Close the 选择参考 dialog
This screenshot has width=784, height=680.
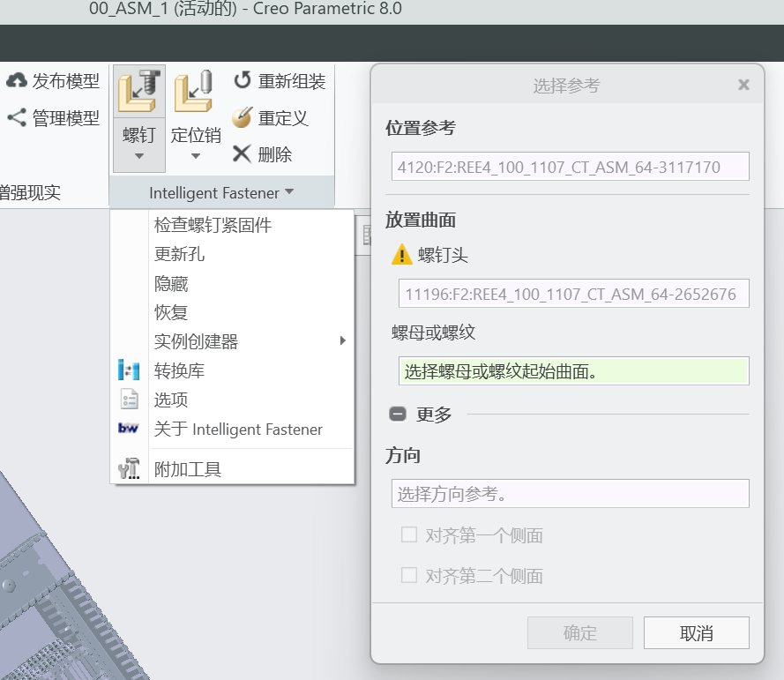[x=743, y=85]
